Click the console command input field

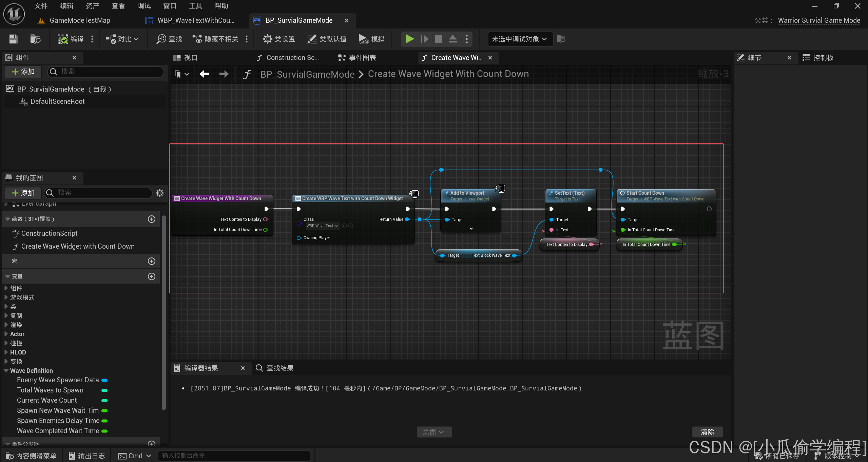point(234,456)
